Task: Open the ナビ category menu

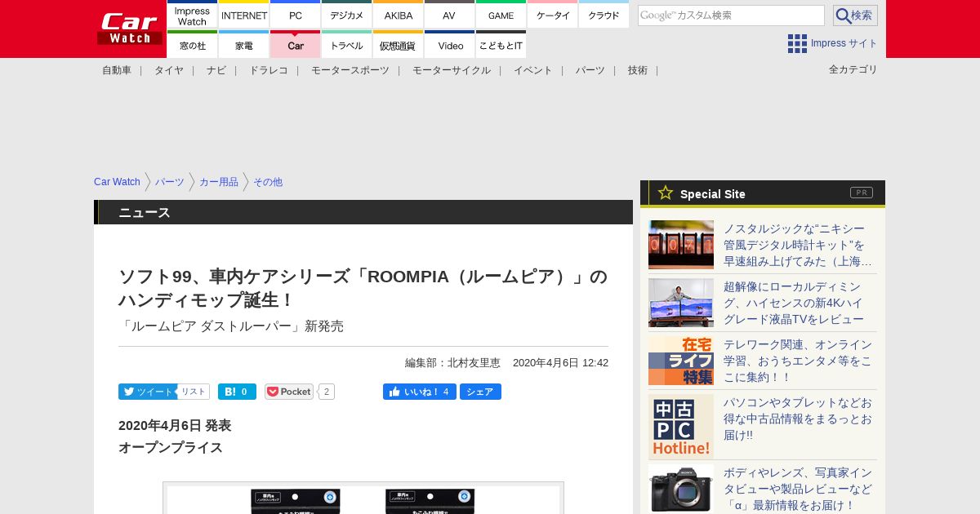Action: 216,70
